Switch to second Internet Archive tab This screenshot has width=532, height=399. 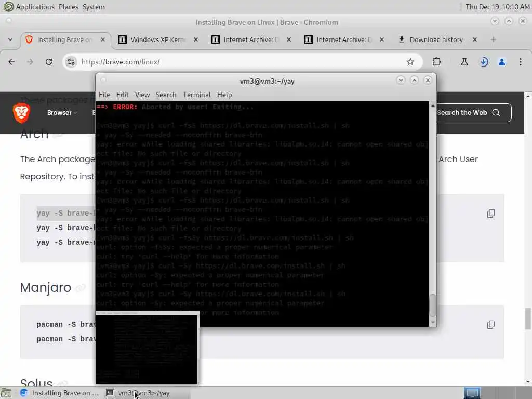coord(344,39)
